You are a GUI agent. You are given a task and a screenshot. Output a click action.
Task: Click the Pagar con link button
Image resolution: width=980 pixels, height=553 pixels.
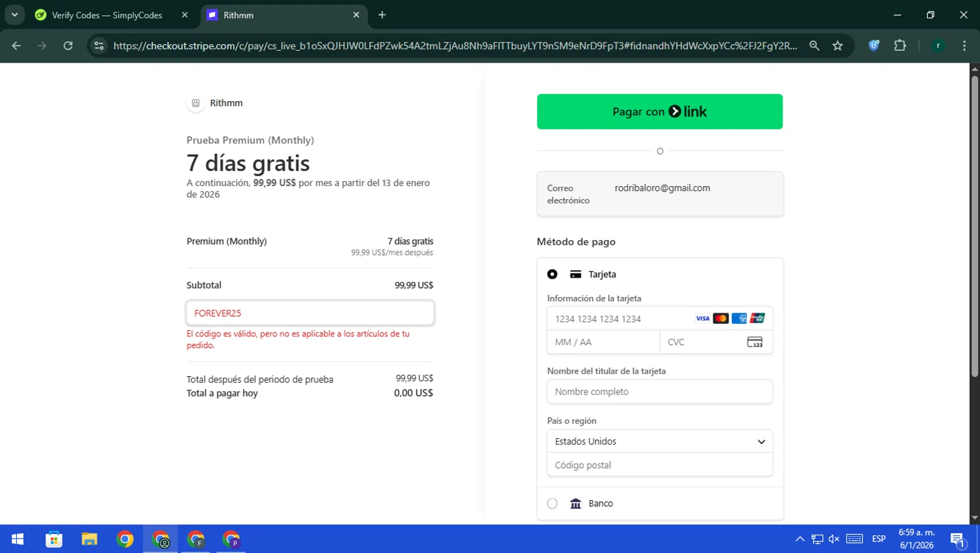pyautogui.click(x=660, y=112)
